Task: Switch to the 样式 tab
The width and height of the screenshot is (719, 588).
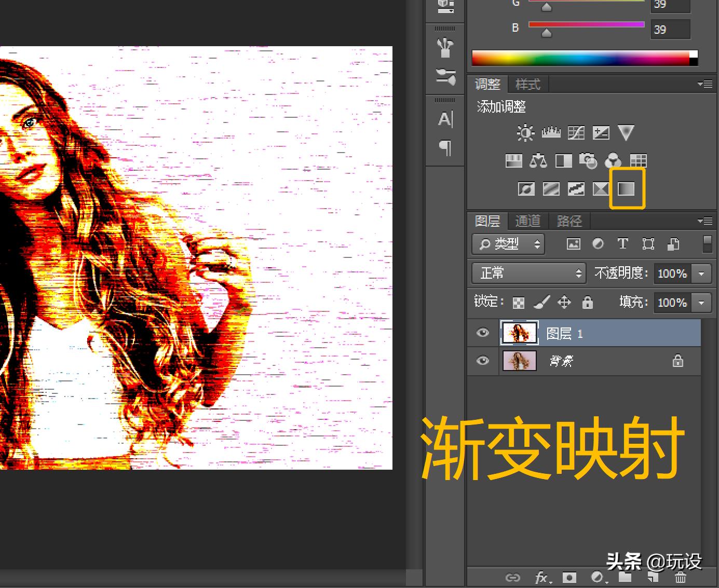Action: (x=528, y=84)
